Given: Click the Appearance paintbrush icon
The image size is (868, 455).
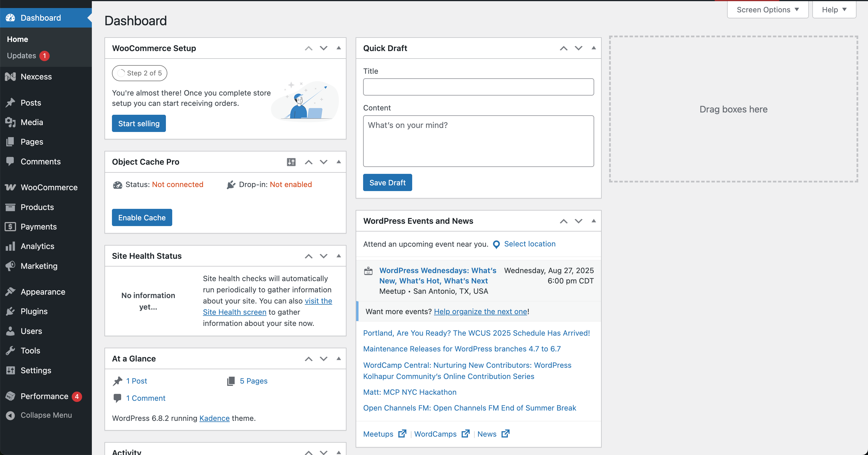Looking at the screenshot, I should pyautogui.click(x=10, y=292).
